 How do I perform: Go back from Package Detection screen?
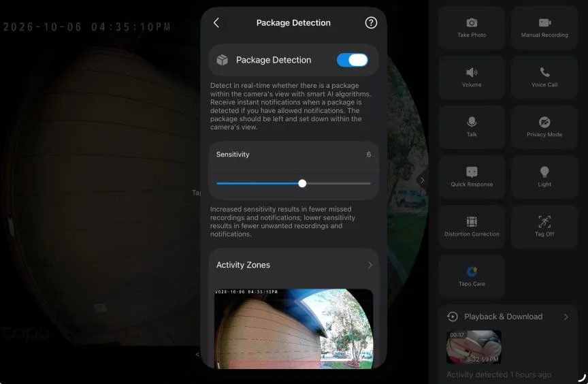click(216, 23)
